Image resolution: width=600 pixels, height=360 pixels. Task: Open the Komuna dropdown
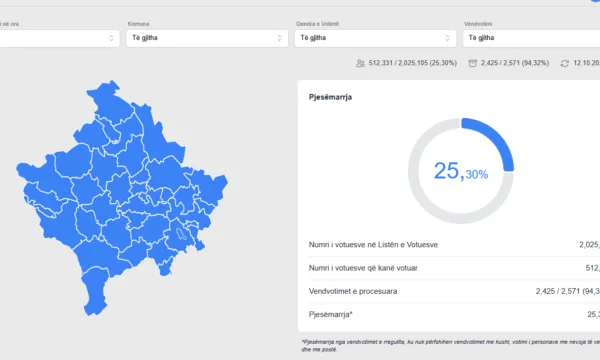point(207,38)
